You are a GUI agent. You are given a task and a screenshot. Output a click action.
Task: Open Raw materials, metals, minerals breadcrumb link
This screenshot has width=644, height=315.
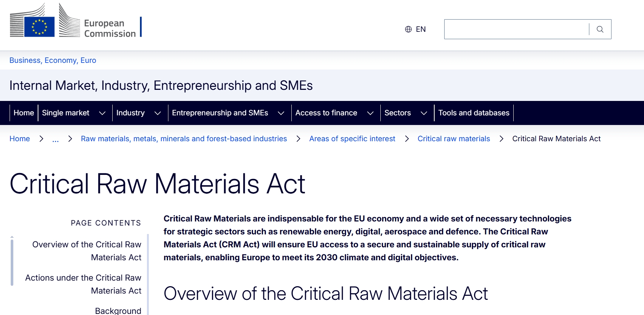pos(184,139)
